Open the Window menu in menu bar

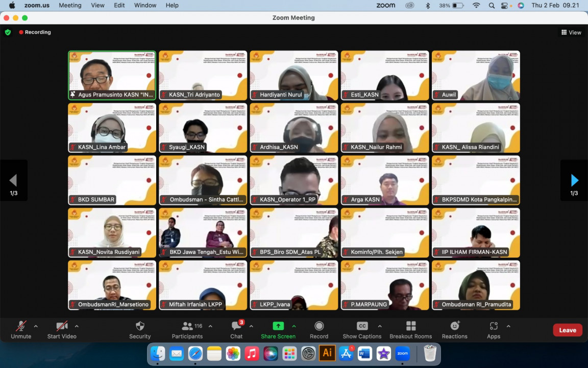[x=145, y=5]
